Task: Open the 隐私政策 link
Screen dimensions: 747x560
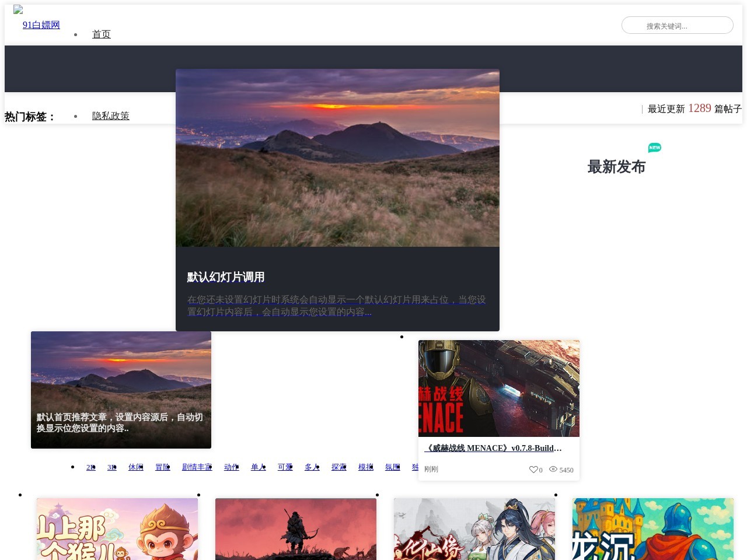Action: [x=111, y=116]
